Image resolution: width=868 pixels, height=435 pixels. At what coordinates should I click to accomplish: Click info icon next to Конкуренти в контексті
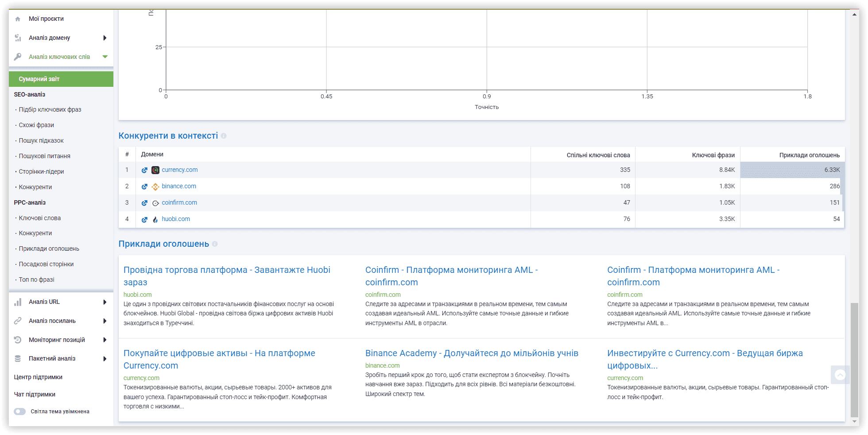point(224,136)
